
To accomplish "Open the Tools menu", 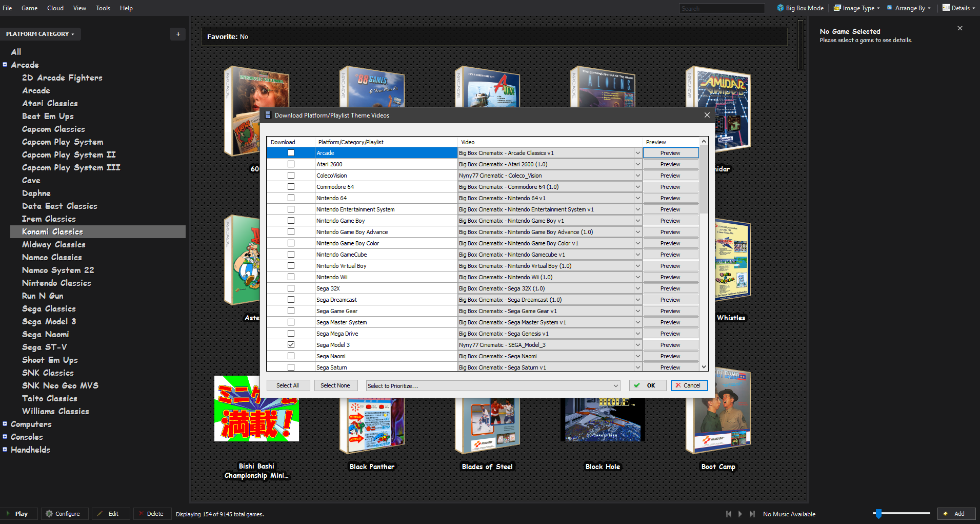I will (x=103, y=8).
